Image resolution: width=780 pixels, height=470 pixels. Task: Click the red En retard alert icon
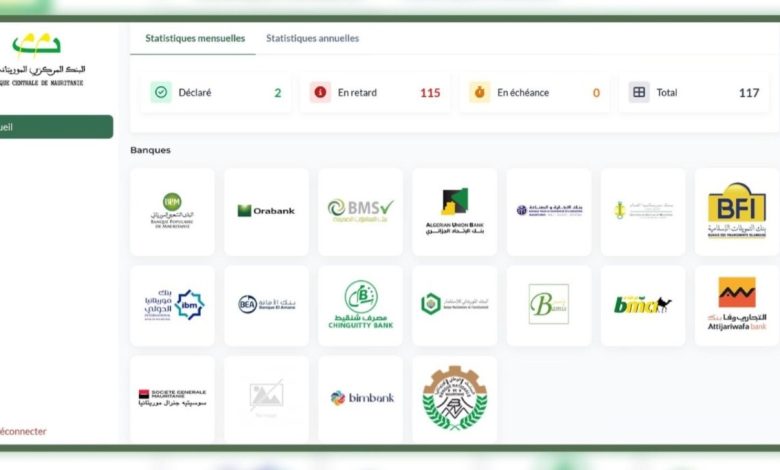[321, 92]
